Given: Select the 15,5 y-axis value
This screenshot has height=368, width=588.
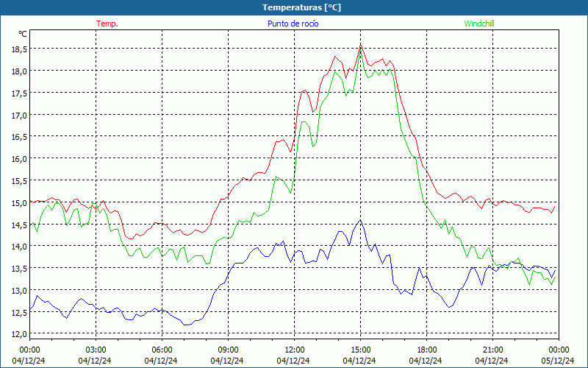Looking at the screenshot, I should coord(19,180).
